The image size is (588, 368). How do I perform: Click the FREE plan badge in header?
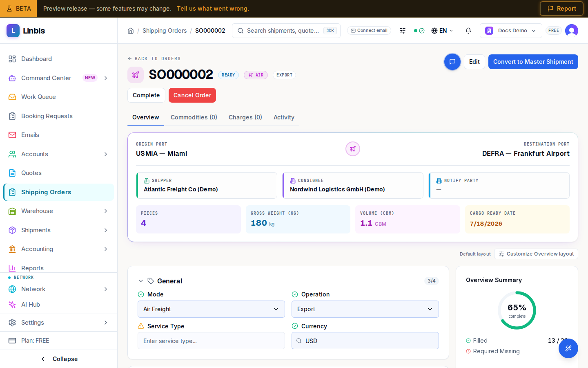(554, 31)
